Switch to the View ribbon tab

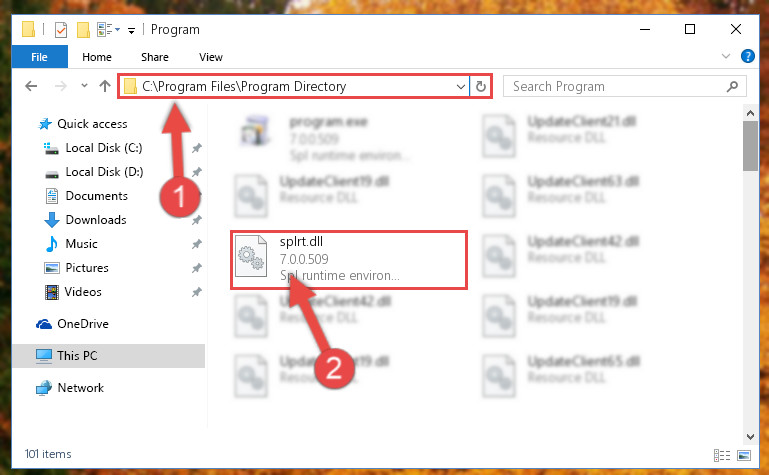(x=211, y=57)
